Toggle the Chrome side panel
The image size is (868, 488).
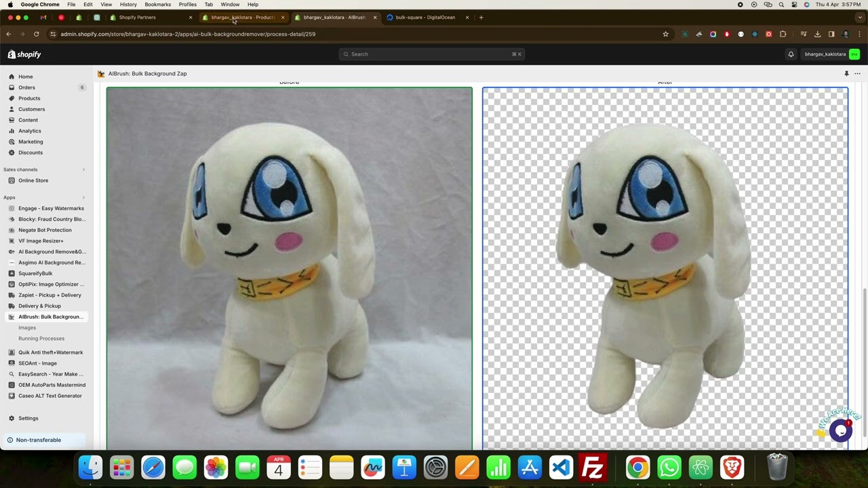point(831,34)
